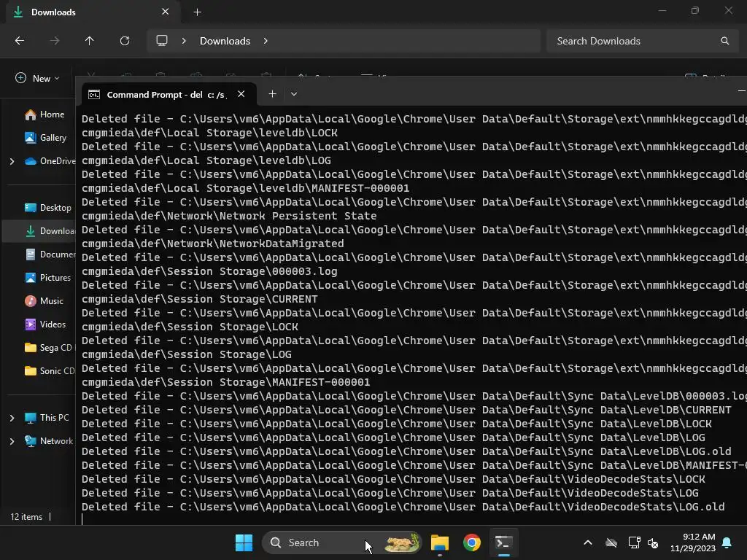Expand the This PC tree node
Image resolution: width=747 pixels, height=560 pixels.
12,418
